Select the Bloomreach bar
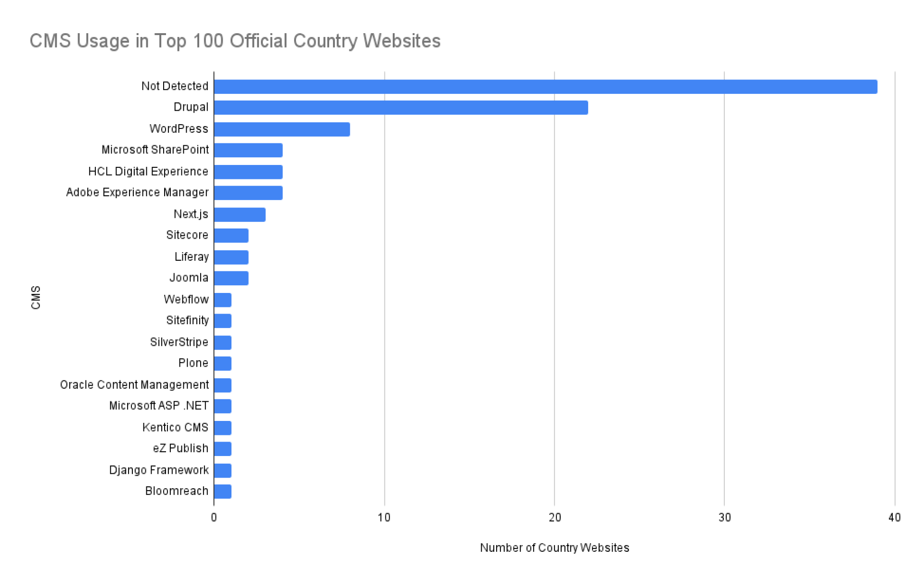 point(222,491)
